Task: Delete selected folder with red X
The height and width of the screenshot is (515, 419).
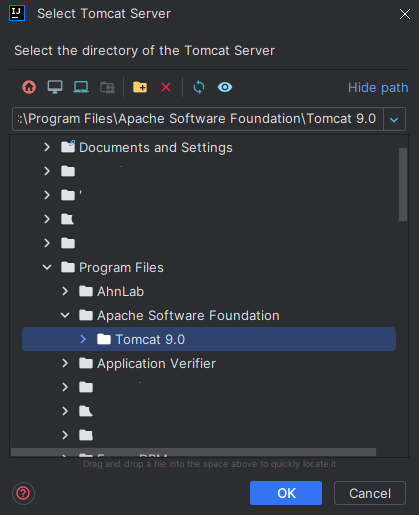Action: (x=166, y=87)
